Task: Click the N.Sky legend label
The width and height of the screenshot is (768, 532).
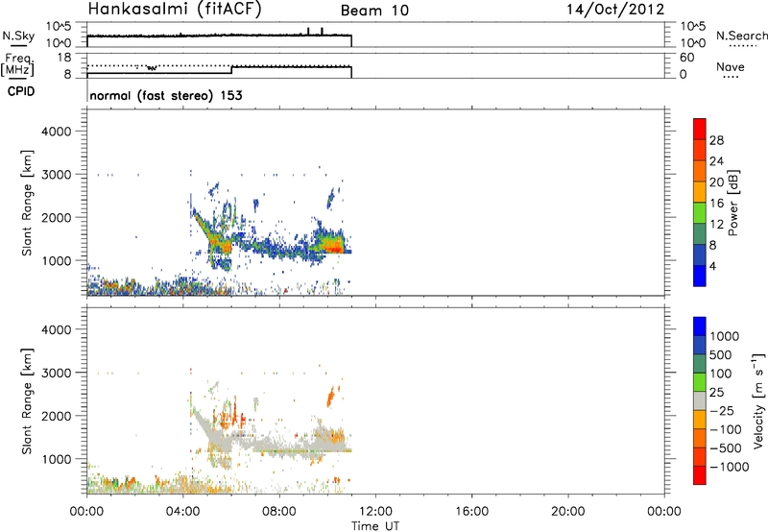Action: click(x=18, y=36)
